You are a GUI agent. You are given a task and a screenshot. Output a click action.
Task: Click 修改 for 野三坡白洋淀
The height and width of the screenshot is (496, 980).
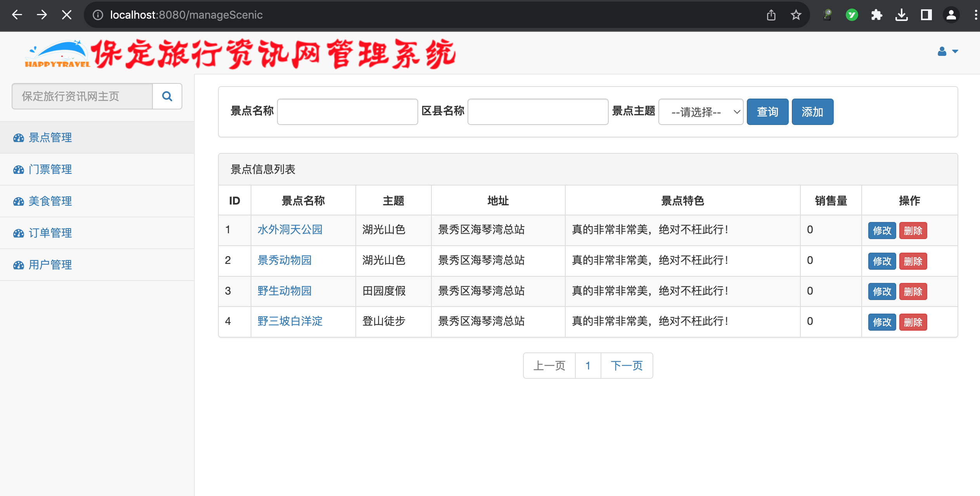(882, 322)
